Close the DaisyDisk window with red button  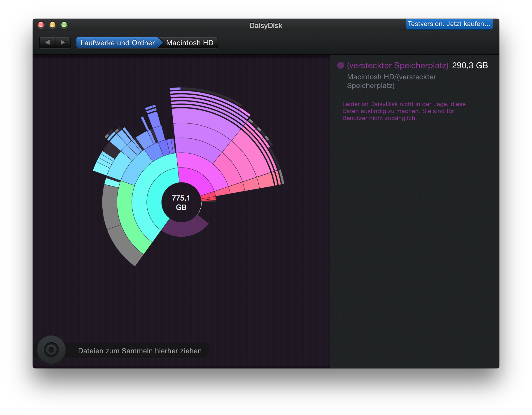pos(41,25)
